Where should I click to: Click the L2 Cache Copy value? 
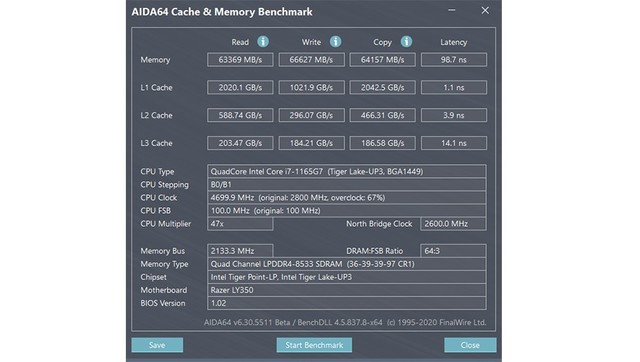pyautogui.click(x=382, y=115)
